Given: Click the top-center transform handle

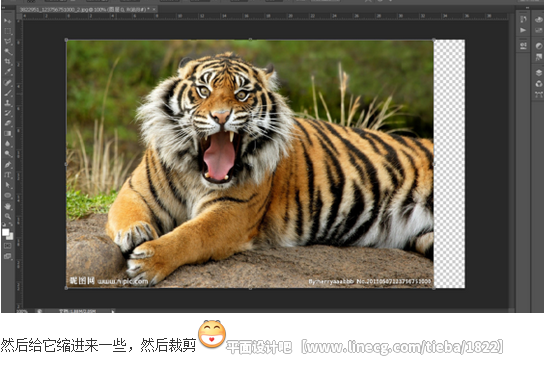Looking at the screenshot, I should (250, 40).
